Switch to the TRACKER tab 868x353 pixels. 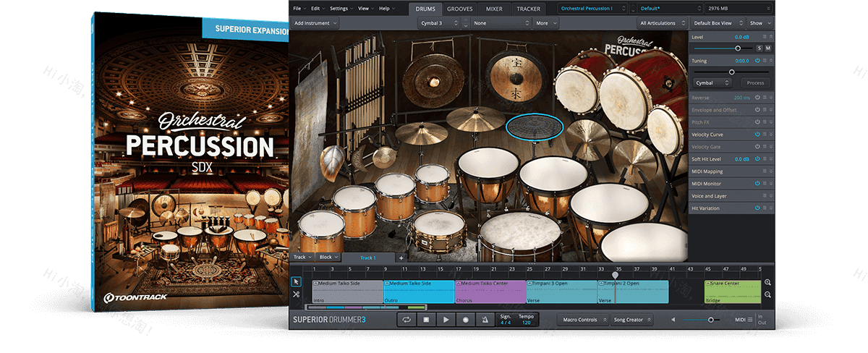point(528,9)
